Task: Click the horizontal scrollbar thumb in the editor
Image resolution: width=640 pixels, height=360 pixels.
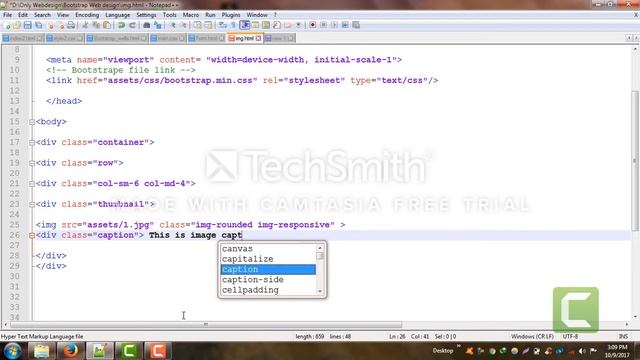Action: [206, 324]
